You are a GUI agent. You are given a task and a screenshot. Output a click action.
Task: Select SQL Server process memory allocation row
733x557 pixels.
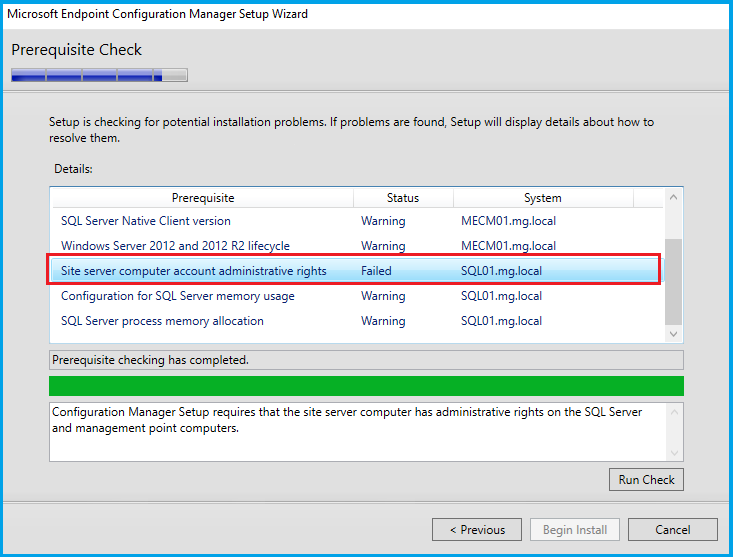[162, 321]
